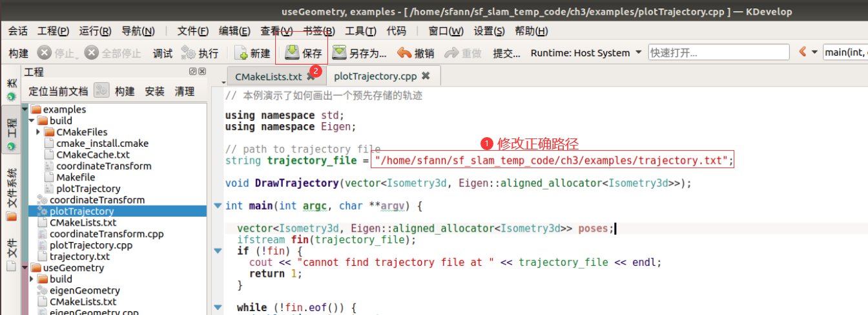868x315 pixels.
Task: Click the Save (保存) toolbar icon
Action: 292,52
